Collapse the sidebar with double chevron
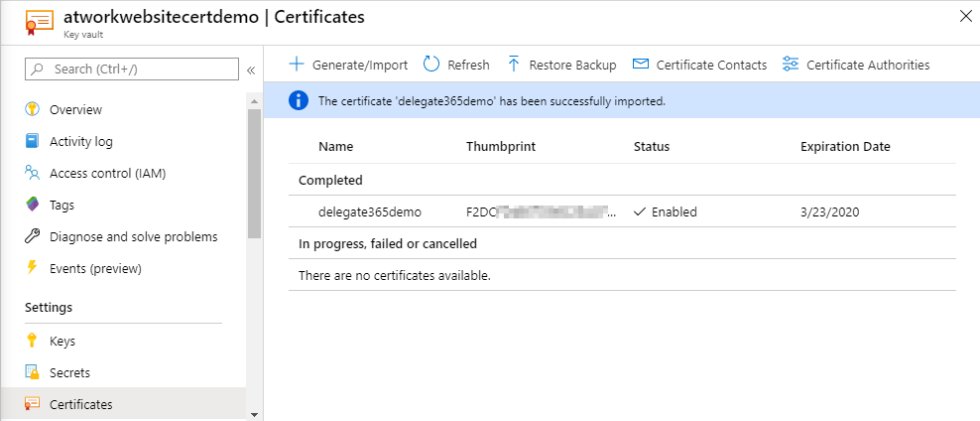The image size is (980, 421). click(251, 70)
